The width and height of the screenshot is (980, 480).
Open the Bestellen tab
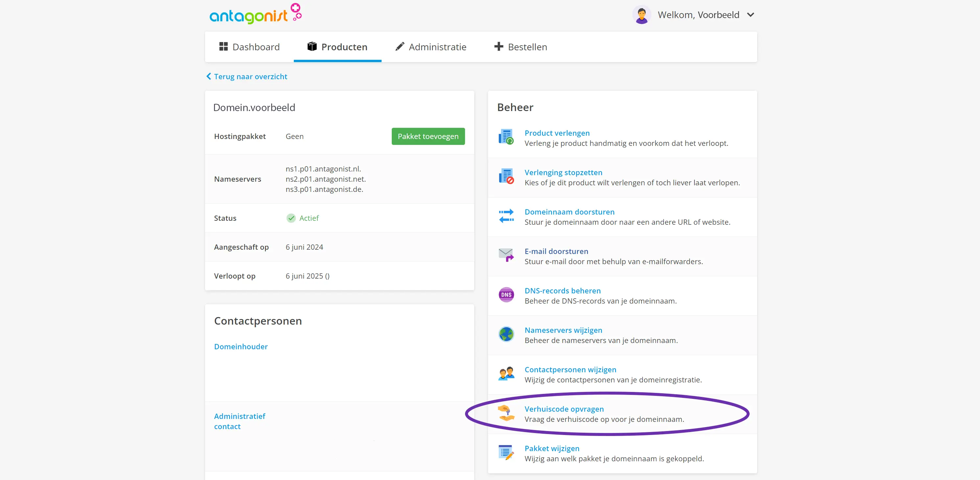click(520, 47)
